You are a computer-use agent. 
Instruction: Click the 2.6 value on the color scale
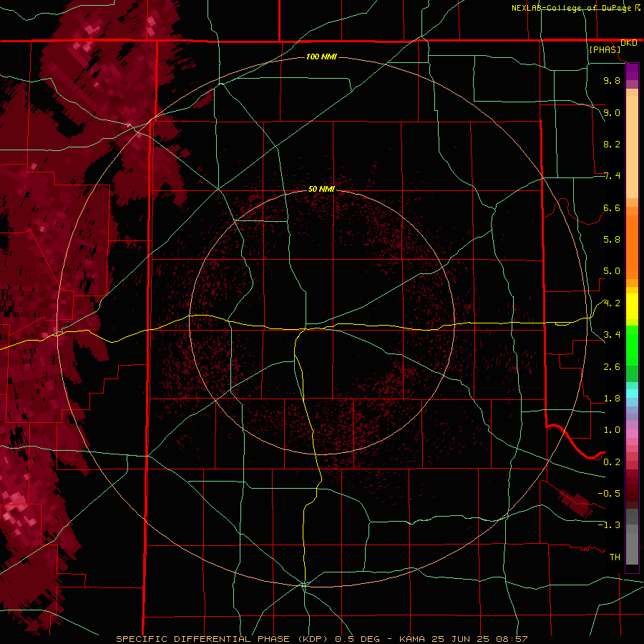pos(612,367)
